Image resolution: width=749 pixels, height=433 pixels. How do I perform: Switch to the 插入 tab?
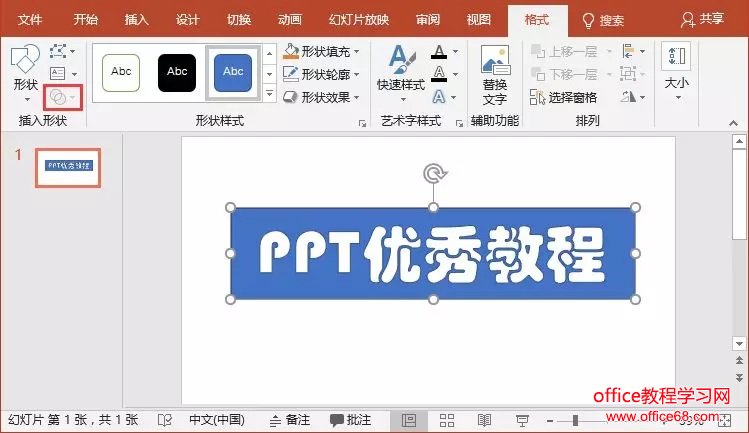tap(137, 20)
